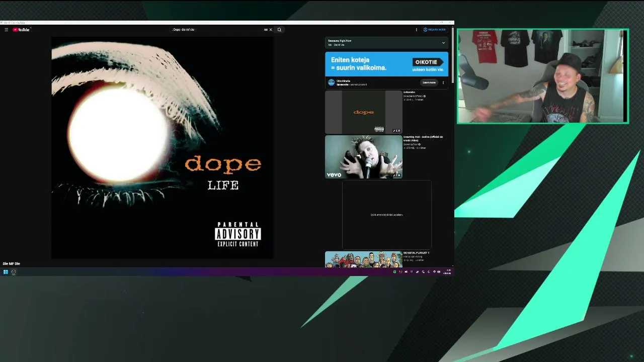
Task: Click the sign-in button in the header
Action: [x=434, y=30]
